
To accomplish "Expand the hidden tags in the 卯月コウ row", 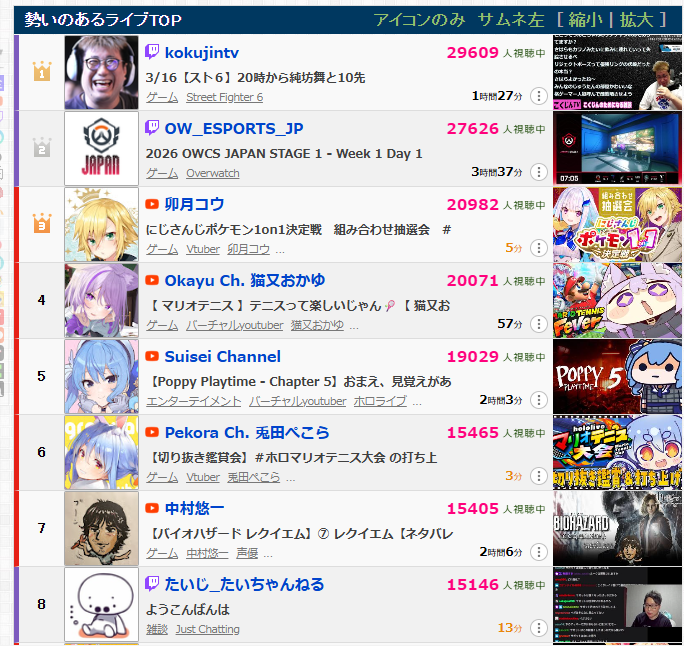I will (x=280, y=250).
